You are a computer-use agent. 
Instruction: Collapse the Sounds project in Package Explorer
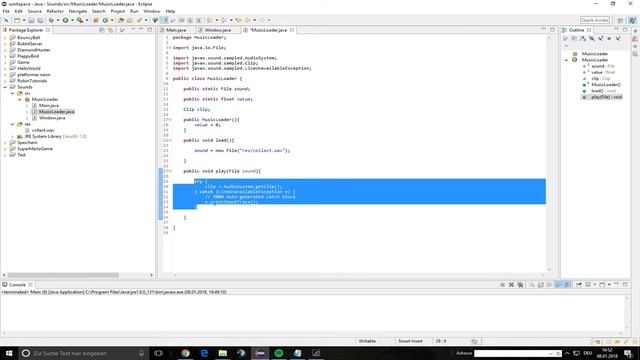pyautogui.click(x=5, y=87)
